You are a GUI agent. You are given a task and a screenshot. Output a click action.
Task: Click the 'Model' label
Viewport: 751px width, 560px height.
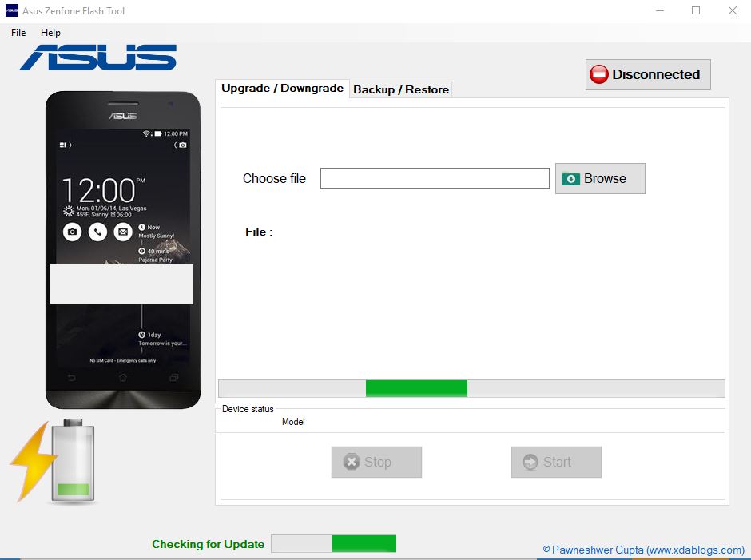pyautogui.click(x=293, y=422)
